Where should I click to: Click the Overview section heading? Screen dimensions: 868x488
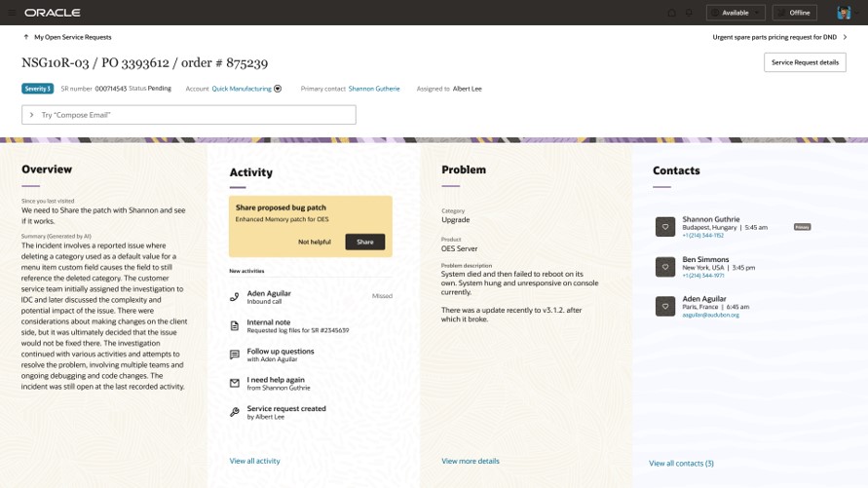(x=47, y=169)
